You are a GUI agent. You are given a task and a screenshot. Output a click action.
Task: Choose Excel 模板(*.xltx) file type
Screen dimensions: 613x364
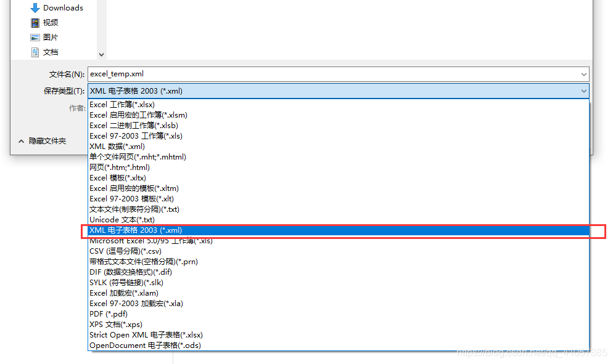(339, 178)
